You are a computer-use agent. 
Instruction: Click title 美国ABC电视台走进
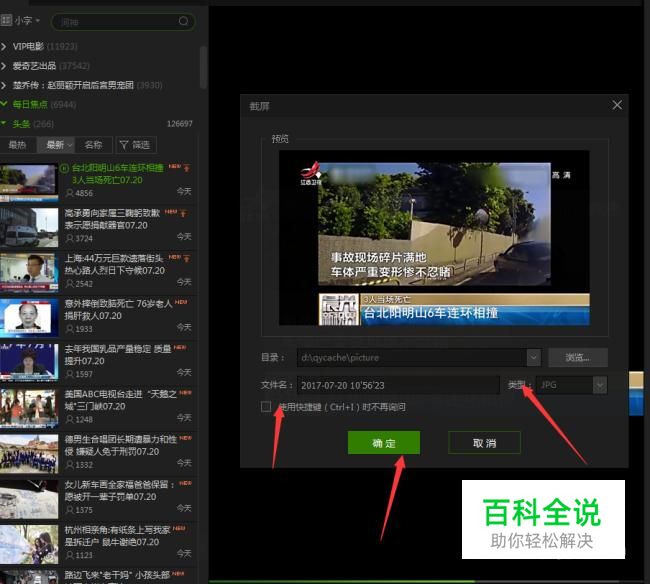click(120, 400)
